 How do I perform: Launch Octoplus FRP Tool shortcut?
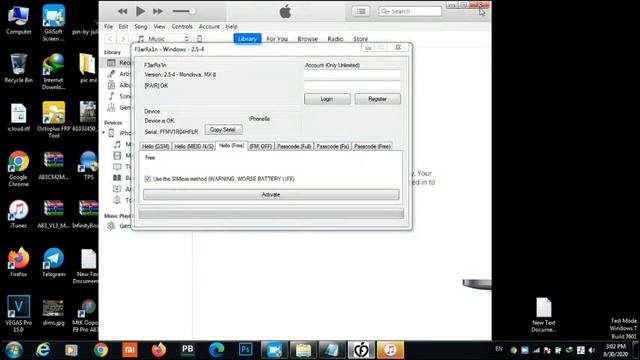(53, 120)
